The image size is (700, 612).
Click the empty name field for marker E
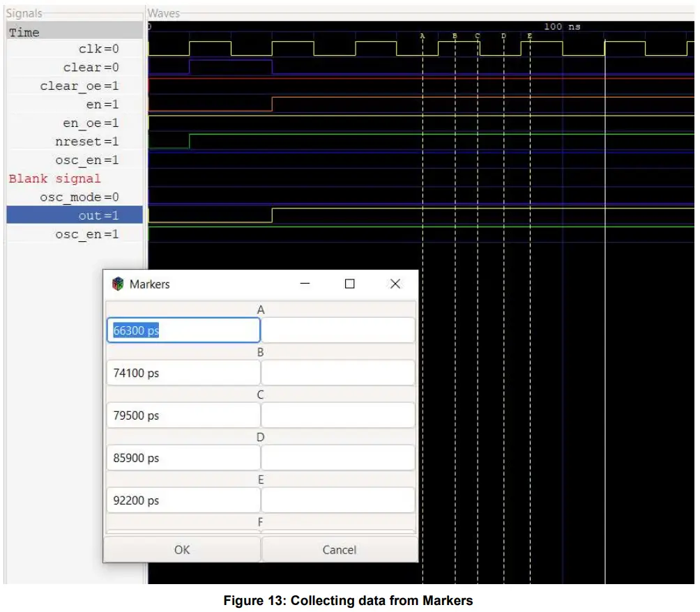click(338, 500)
